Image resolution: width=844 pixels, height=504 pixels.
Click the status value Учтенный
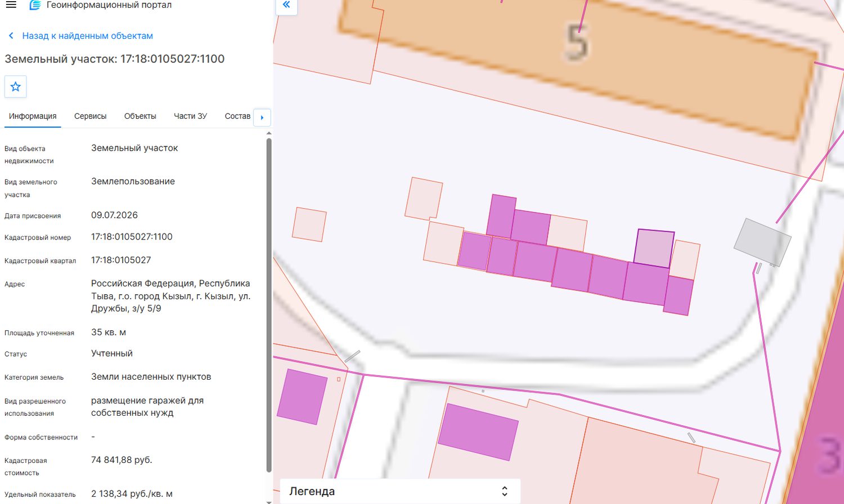(112, 354)
